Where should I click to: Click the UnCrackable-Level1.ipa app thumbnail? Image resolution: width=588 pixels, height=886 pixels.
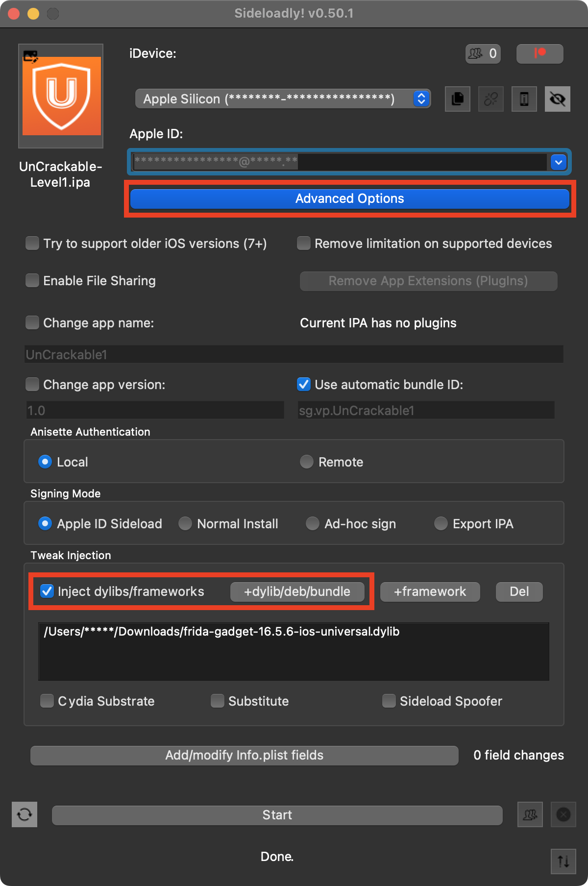[x=61, y=96]
